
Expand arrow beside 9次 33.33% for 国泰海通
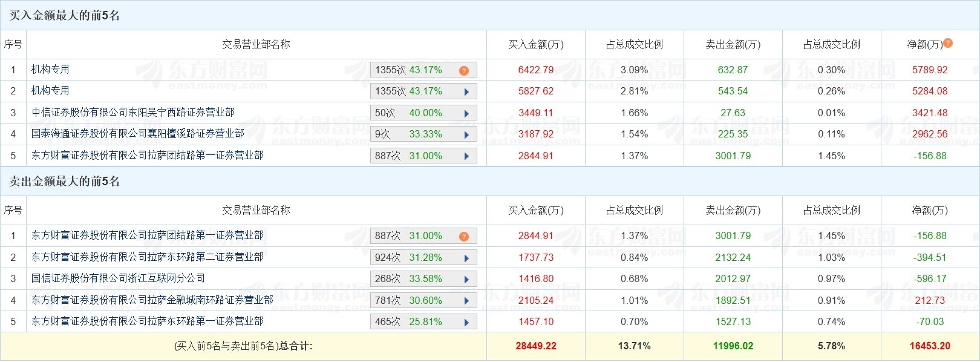tap(466, 134)
